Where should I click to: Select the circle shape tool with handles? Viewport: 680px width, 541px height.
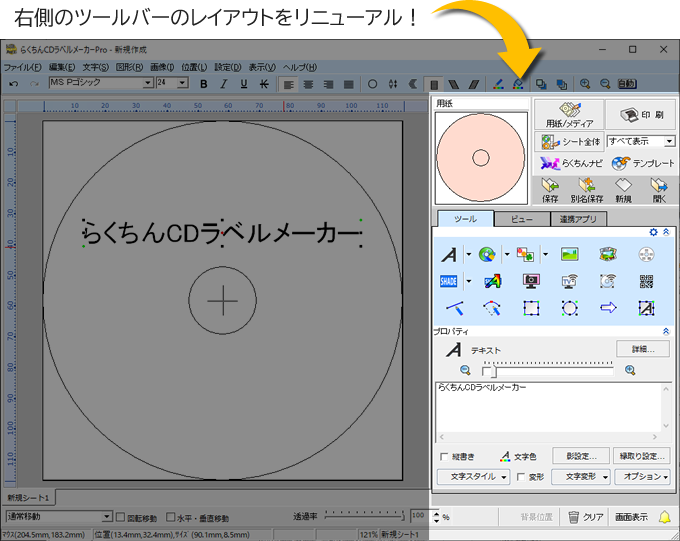[570, 308]
